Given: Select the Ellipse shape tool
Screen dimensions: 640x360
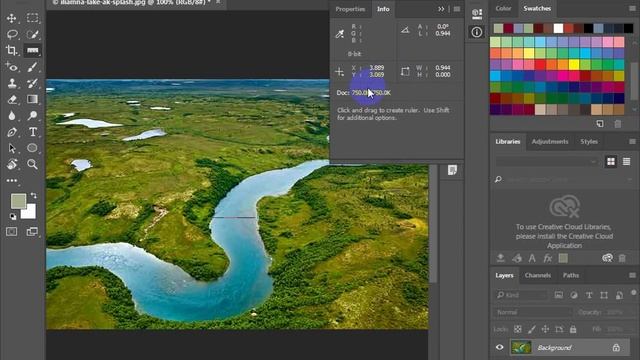Looking at the screenshot, I should coord(32,148).
